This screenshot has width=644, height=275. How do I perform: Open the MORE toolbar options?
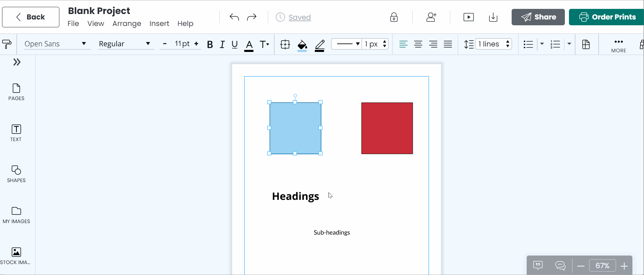point(619,46)
